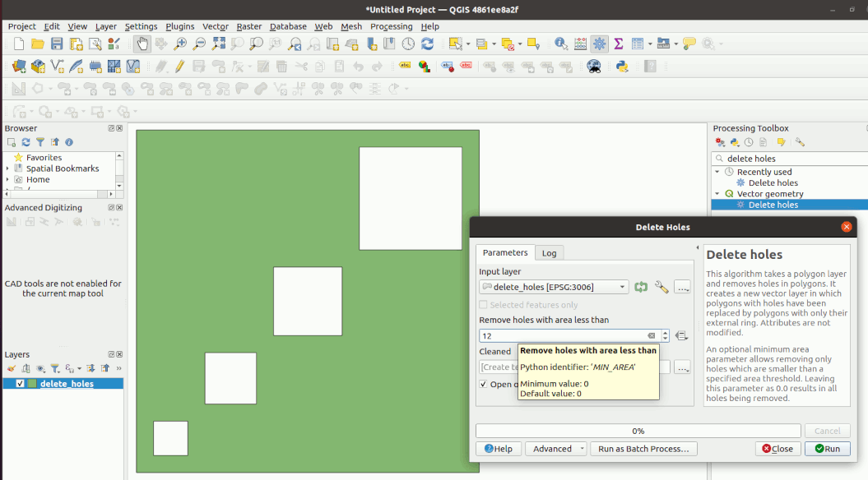Open the Advanced button dropdown arrow

(x=582, y=449)
